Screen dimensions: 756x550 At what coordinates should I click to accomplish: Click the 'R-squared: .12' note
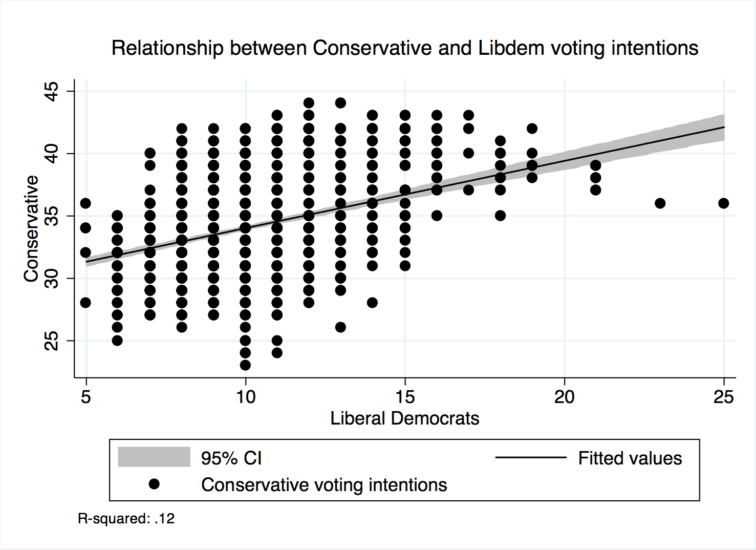point(126,519)
